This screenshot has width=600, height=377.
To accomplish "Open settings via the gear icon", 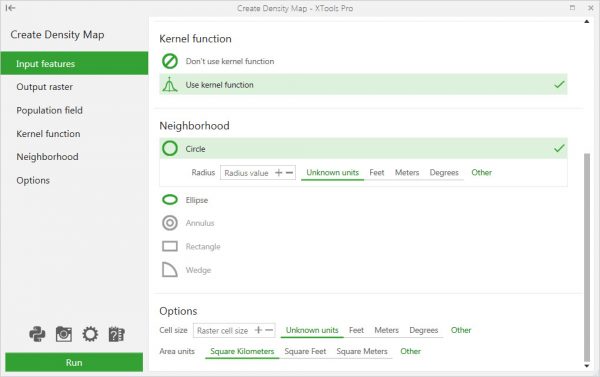I will point(90,334).
